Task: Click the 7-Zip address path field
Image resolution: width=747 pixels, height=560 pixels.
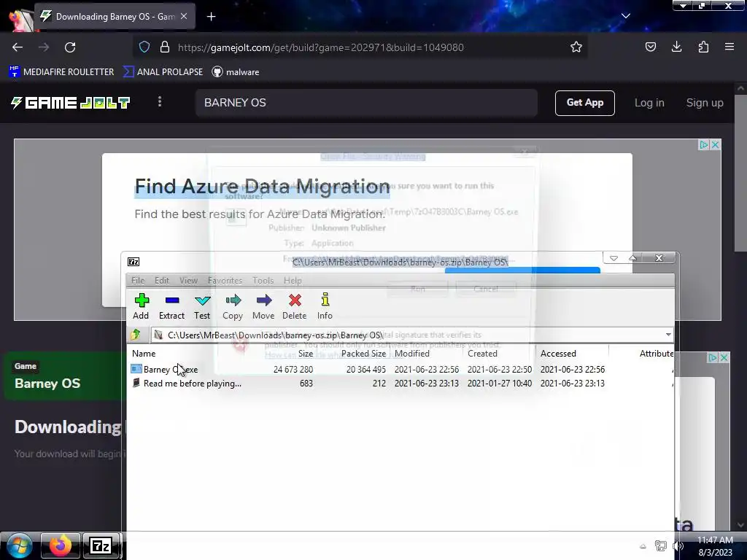Action: (407, 335)
